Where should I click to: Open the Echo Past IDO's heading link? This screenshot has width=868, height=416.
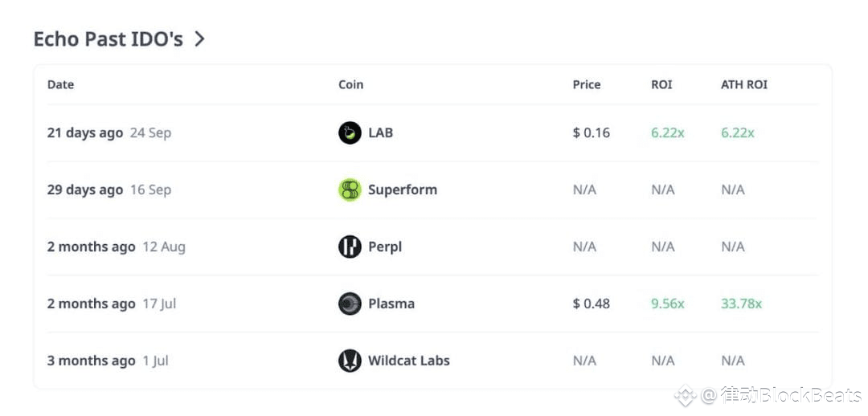tap(108, 39)
